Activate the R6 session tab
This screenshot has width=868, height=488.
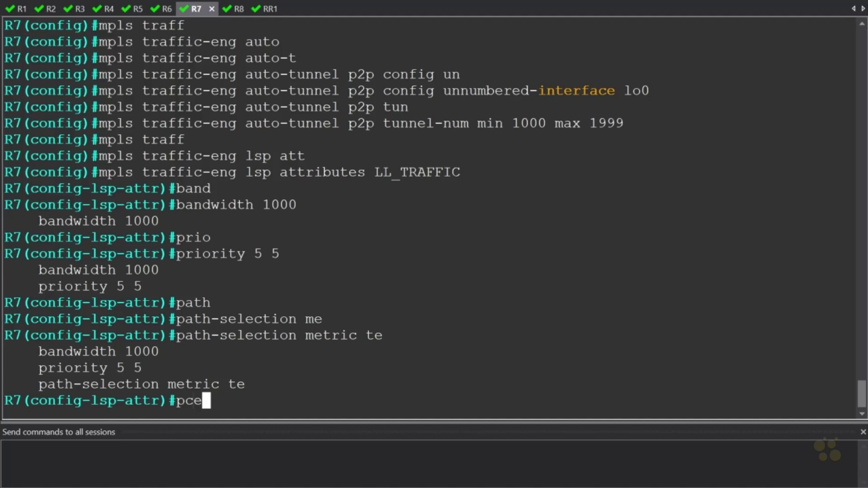(x=166, y=9)
